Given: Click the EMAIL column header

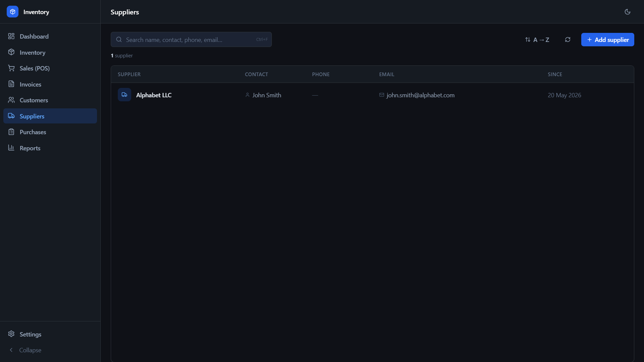Looking at the screenshot, I should [387, 74].
